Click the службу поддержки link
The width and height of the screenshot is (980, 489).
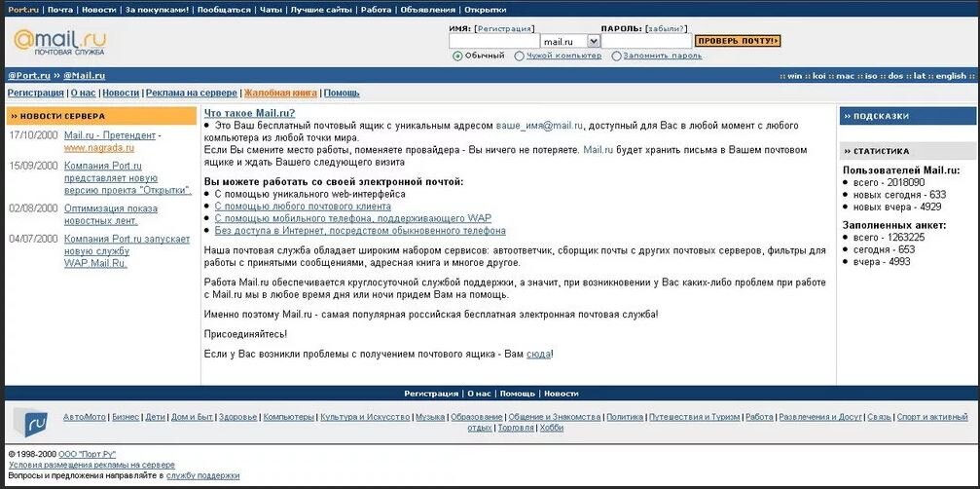tap(202, 476)
